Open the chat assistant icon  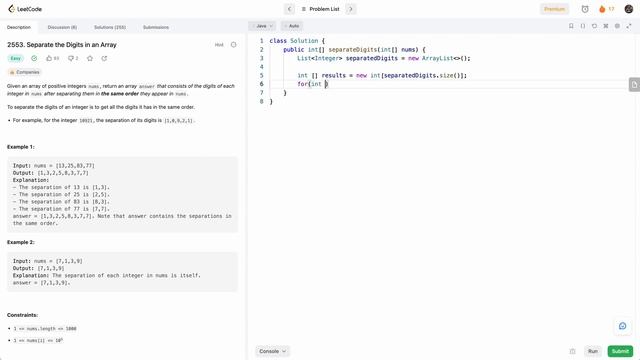(x=622, y=326)
